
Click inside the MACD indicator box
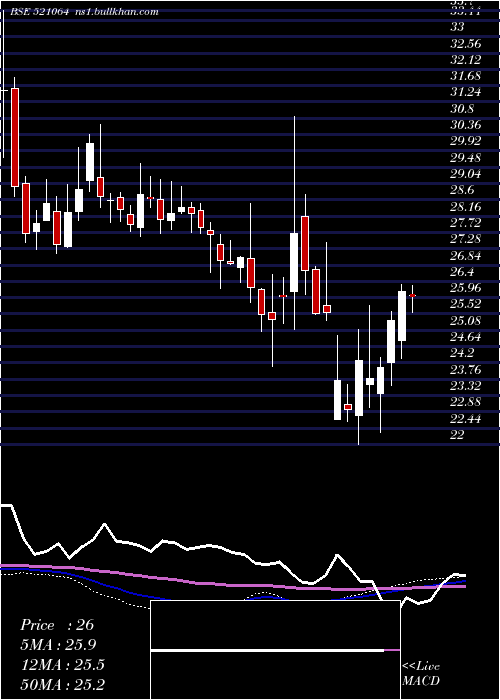tap(275, 650)
